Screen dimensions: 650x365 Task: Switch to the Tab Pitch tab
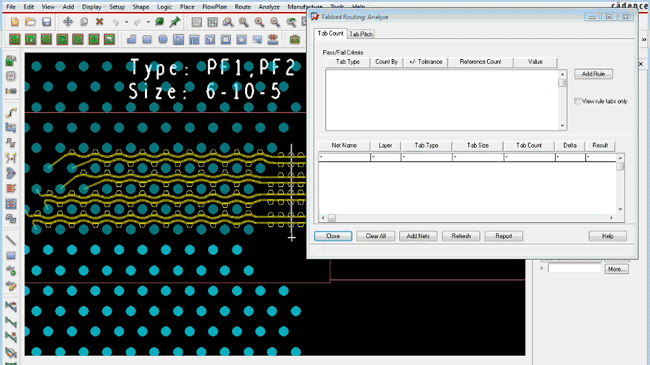(361, 34)
